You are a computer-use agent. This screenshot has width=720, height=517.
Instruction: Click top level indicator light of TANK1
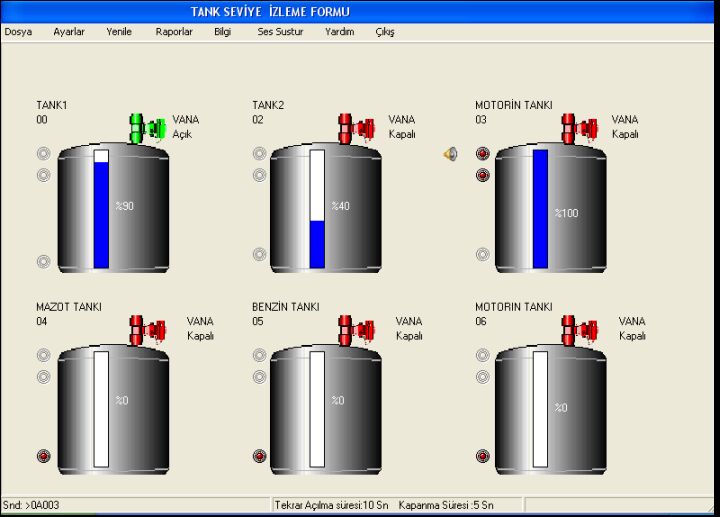click(x=43, y=154)
